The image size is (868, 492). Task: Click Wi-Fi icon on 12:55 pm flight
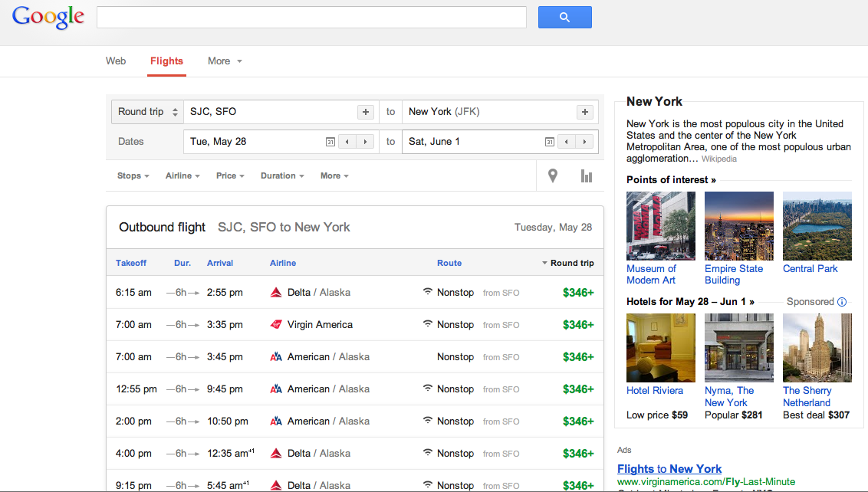click(427, 388)
